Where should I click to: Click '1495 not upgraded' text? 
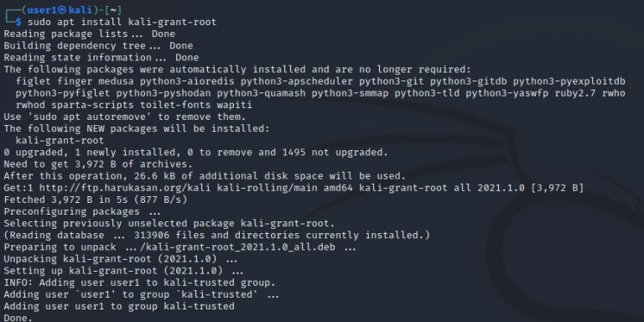click(x=335, y=153)
